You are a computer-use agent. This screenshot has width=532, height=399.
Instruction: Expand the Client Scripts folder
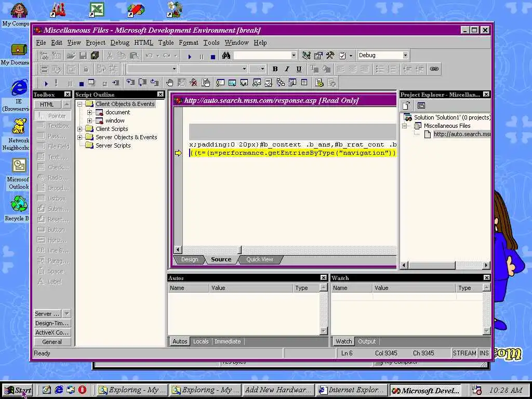[x=79, y=129]
